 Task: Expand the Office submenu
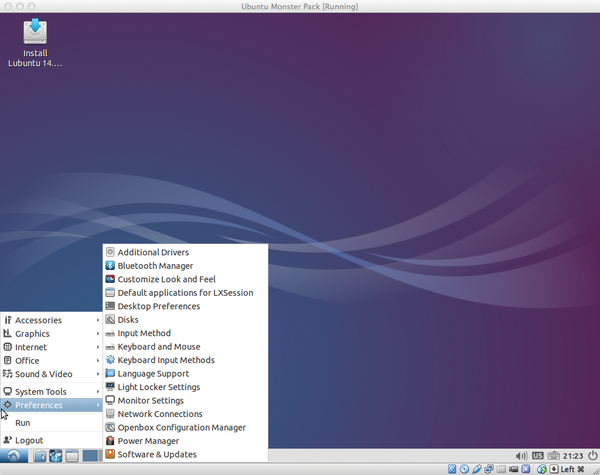51,360
